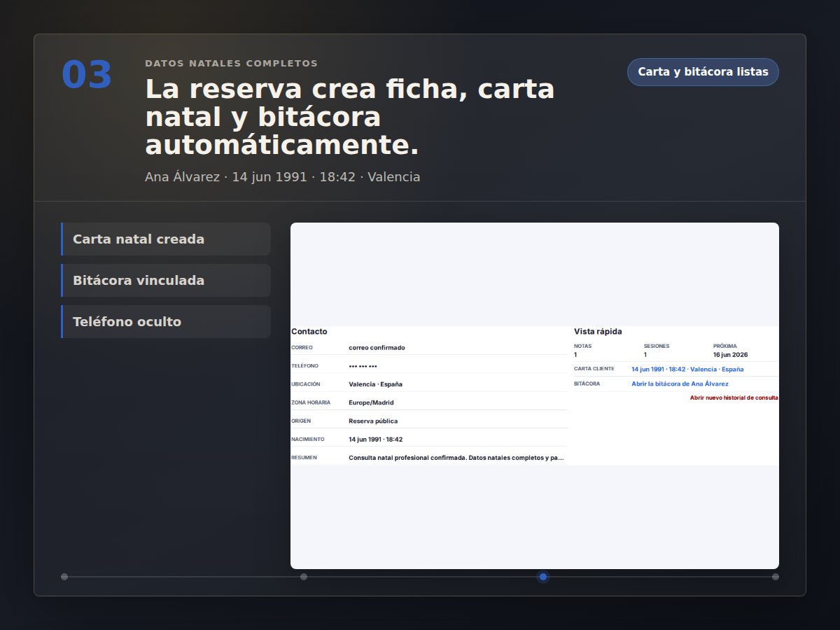Click the active blue timeline dot
The image size is (840, 630).
[543, 577]
